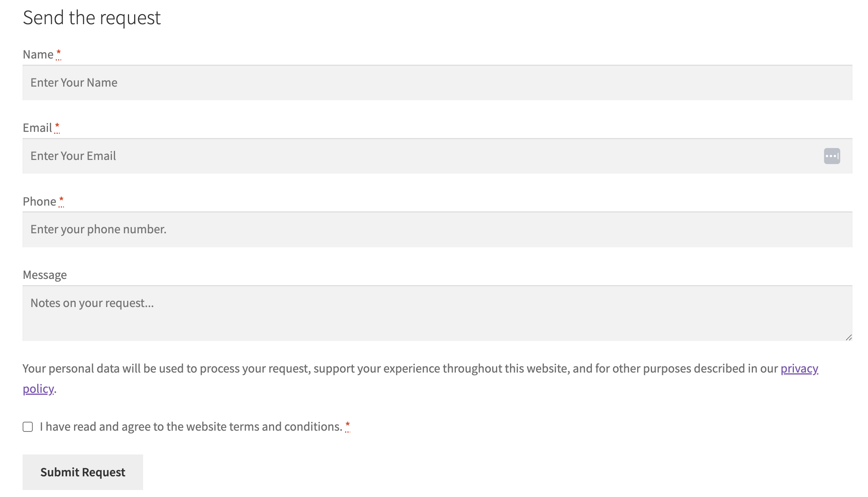The image size is (868, 497).
Task: Click the required asterisk beside Phone
Action: pos(61,200)
